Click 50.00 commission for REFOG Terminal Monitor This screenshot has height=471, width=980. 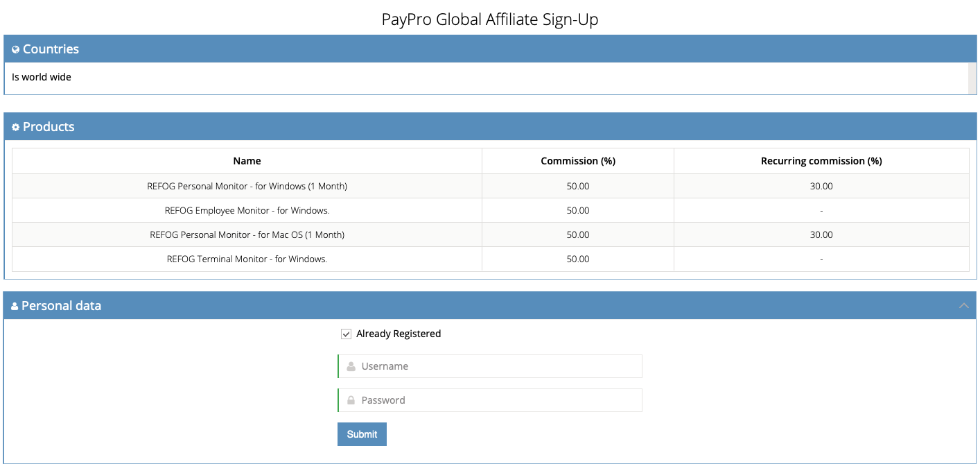point(578,259)
